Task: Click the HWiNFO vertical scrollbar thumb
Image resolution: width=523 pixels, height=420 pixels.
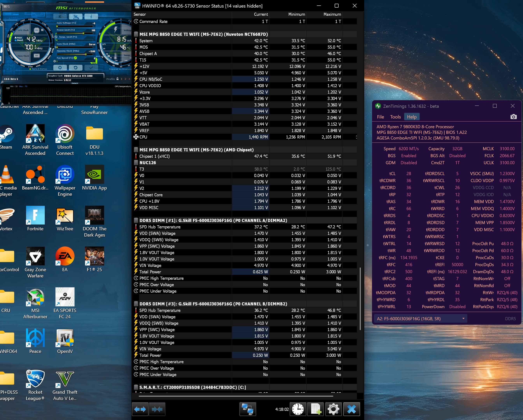Action: pos(360,299)
